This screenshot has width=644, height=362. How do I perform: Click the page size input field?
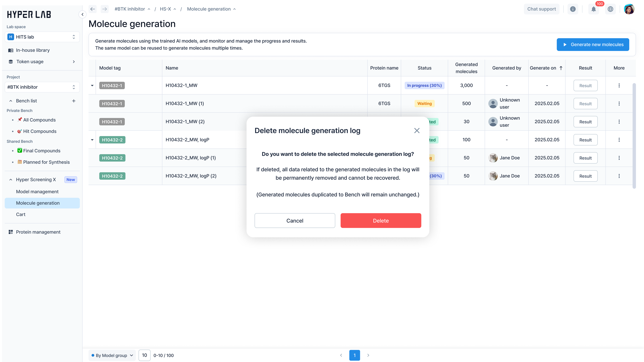[144, 355]
